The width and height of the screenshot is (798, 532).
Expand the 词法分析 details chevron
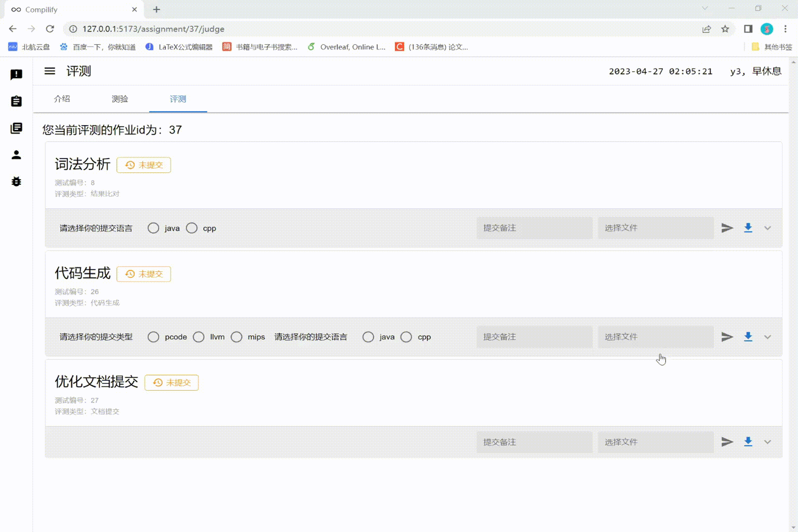(768, 228)
